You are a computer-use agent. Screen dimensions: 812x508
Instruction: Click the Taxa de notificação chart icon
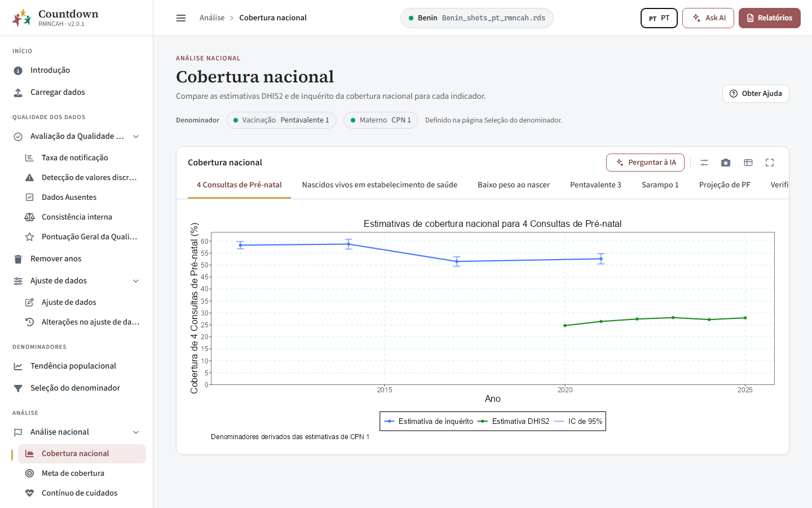click(x=29, y=158)
